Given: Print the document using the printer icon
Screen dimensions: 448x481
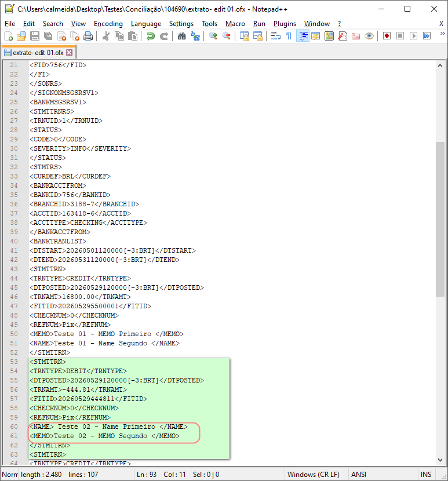Looking at the screenshot, I should [x=88, y=36].
